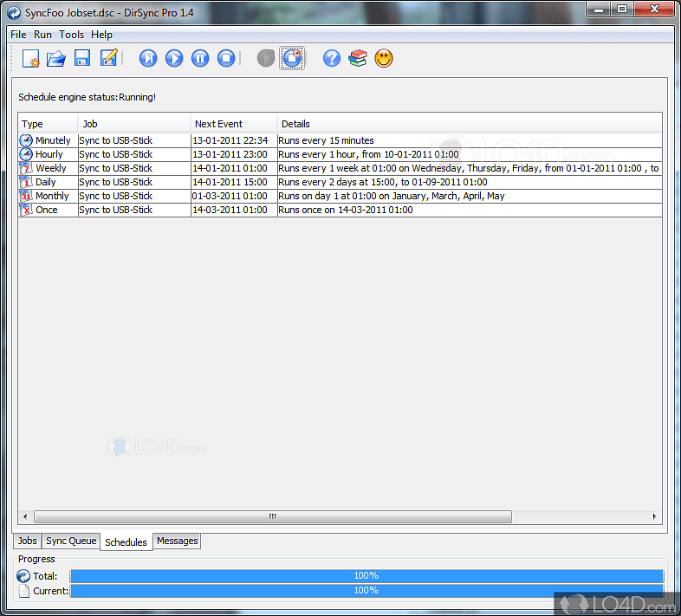Click 'Runs every 2 days' details cell
This screenshot has height=616, width=681.
click(470, 182)
